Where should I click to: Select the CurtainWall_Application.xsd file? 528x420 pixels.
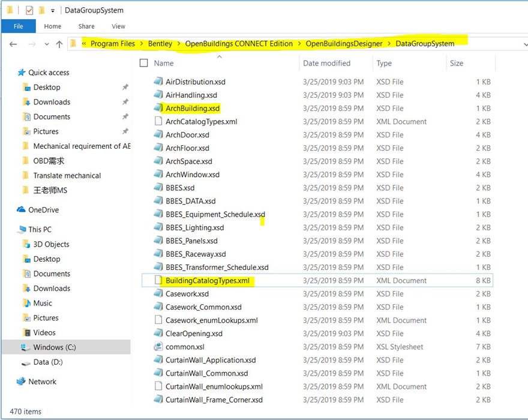pos(211,360)
